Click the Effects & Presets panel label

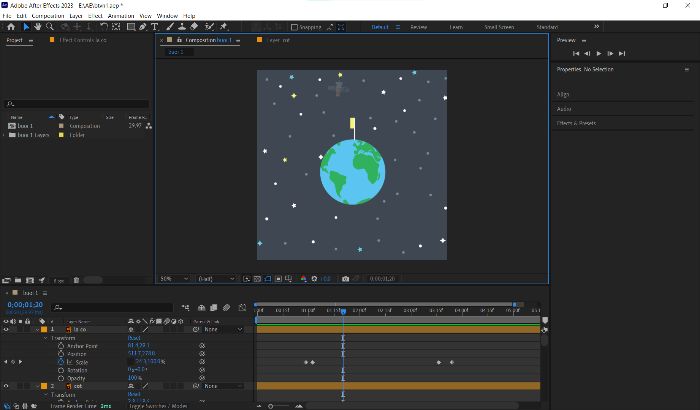(x=576, y=123)
